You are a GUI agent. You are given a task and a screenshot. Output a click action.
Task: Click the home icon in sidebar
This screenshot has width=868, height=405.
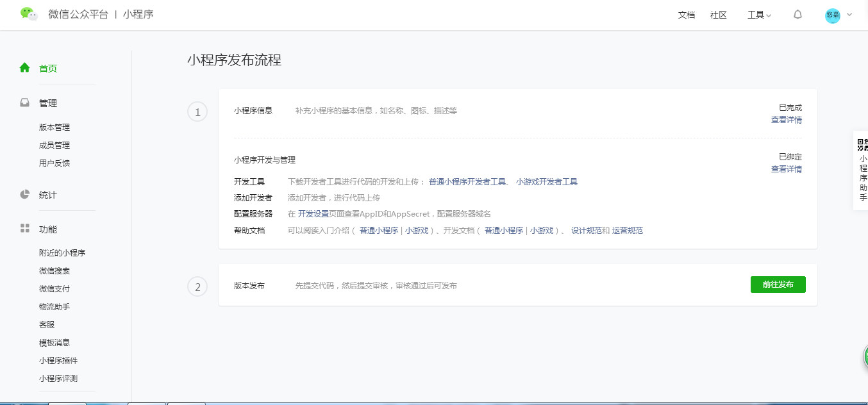(25, 67)
